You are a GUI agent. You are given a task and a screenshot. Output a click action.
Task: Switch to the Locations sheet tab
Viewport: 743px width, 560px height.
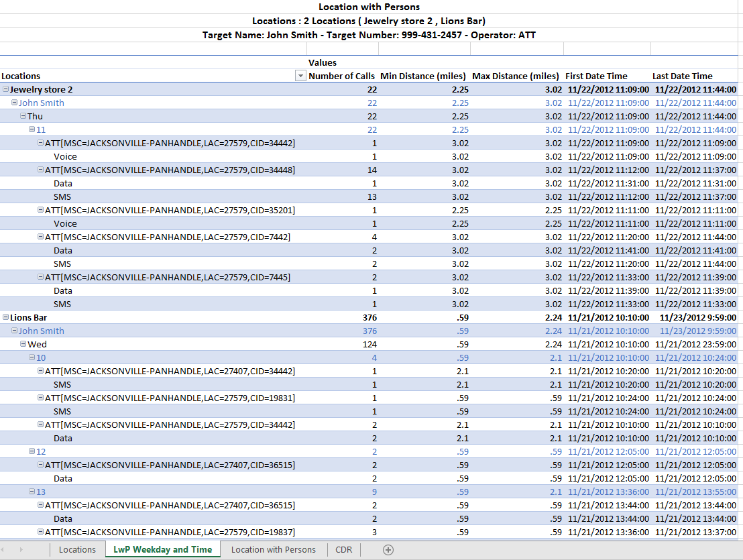[77, 549]
